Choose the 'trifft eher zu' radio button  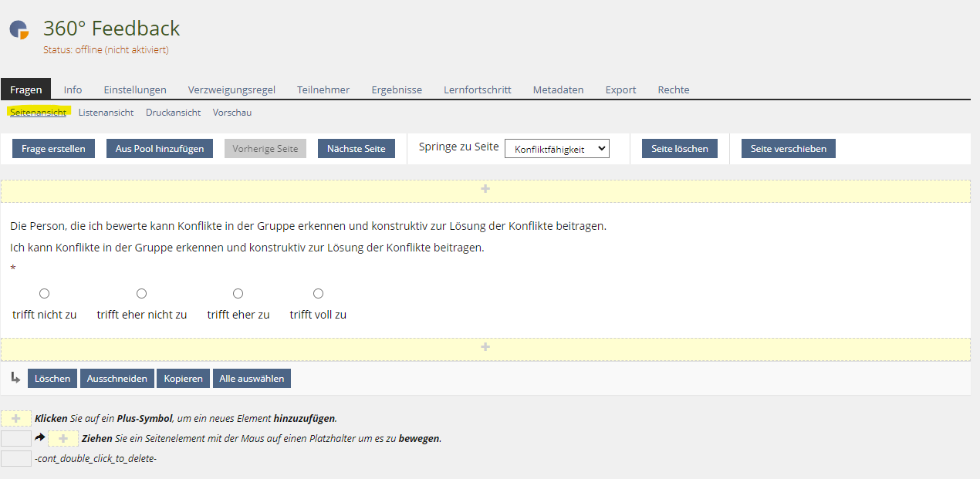238,293
